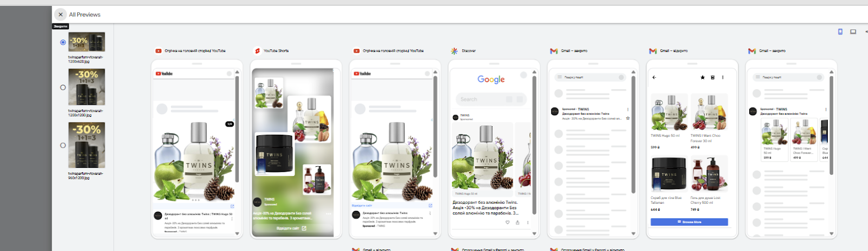This screenshot has width=868, height=251.
Task: Click the share icon in Discover preview
Action: tap(518, 222)
